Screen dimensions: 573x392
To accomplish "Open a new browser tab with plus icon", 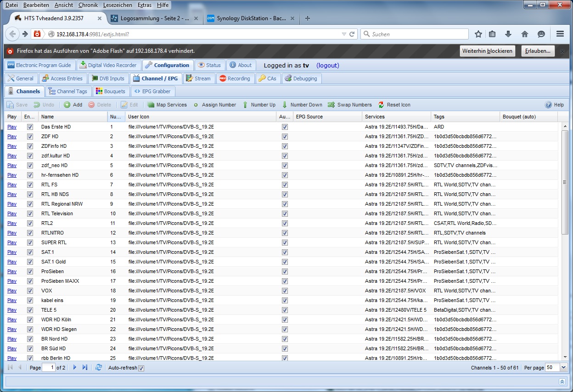I will click(308, 18).
